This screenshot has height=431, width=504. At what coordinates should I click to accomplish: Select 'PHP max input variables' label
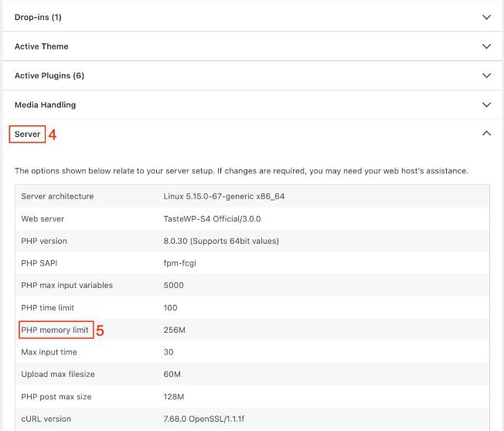point(66,286)
